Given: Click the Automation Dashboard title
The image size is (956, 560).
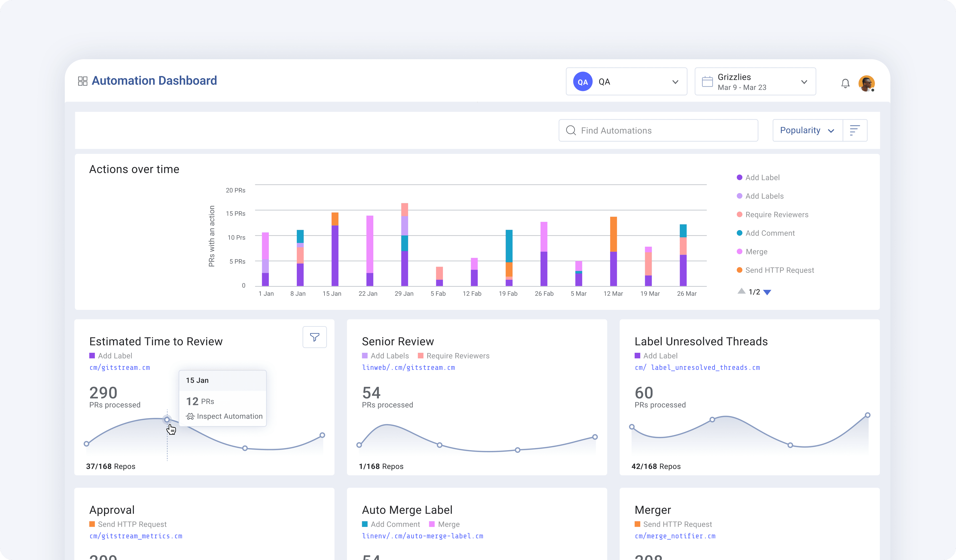Looking at the screenshot, I should click(x=154, y=81).
